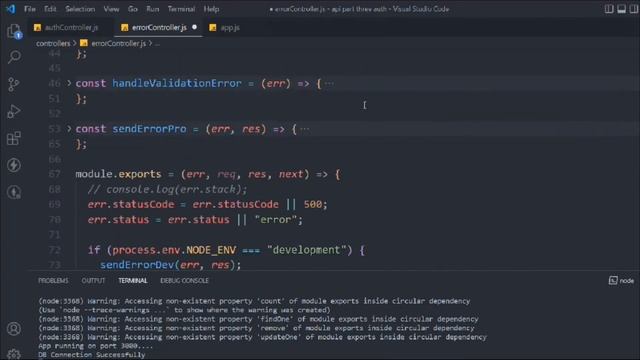
Task: Click line number 72 in the gutter
Action: point(54,250)
